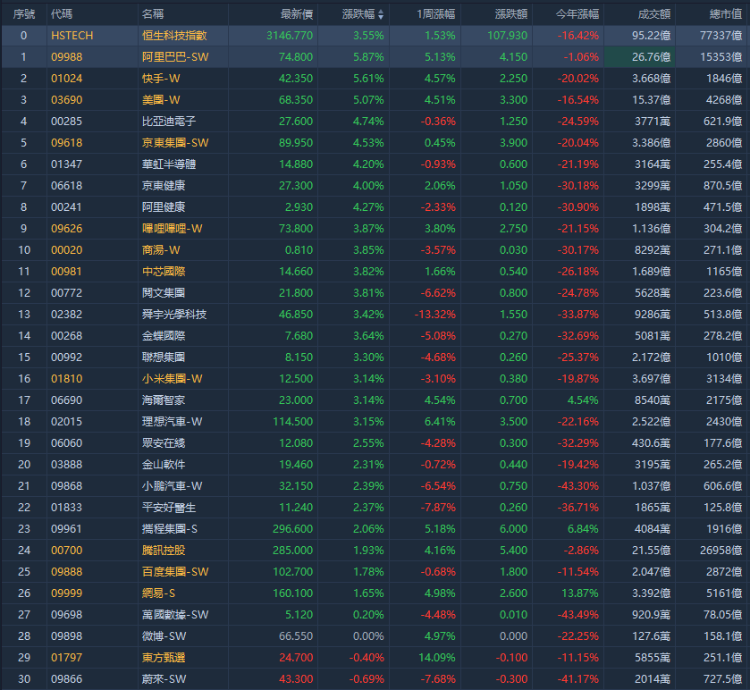
Task: Open 海爾智家 stock
Action: point(164,400)
